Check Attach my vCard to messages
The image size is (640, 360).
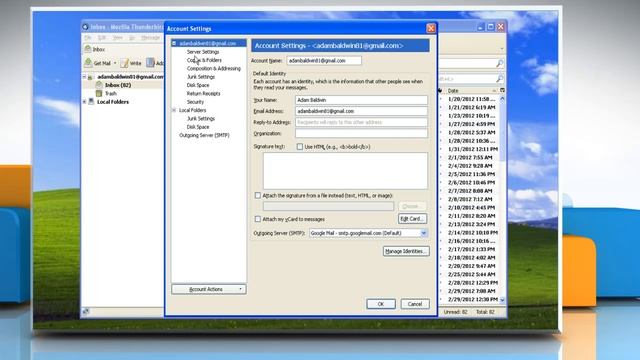258,219
